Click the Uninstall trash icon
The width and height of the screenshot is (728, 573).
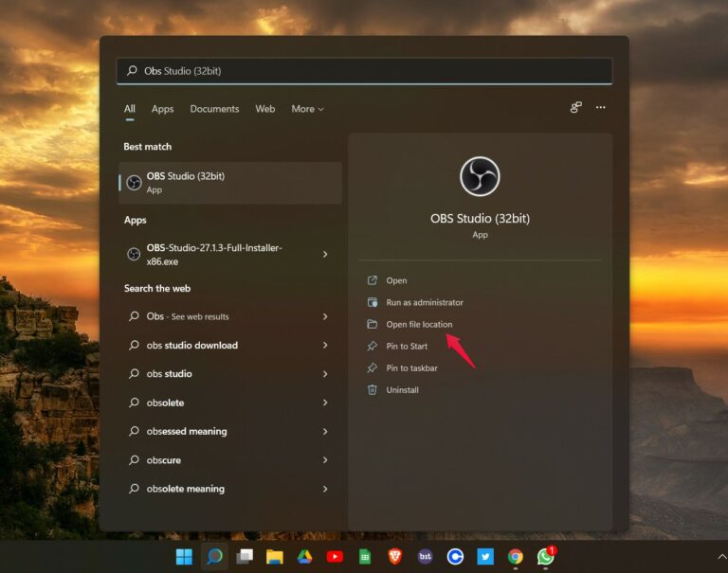[x=373, y=389]
